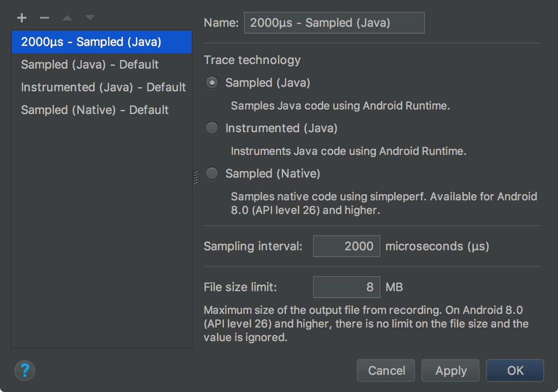Enable Sampled (Native) trace technology

coord(212,174)
